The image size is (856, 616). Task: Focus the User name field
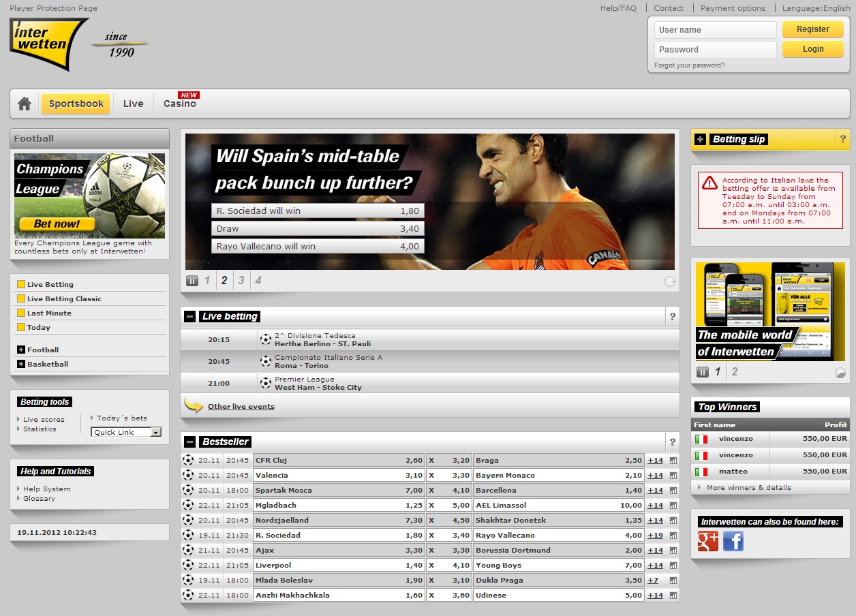click(716, 30)
